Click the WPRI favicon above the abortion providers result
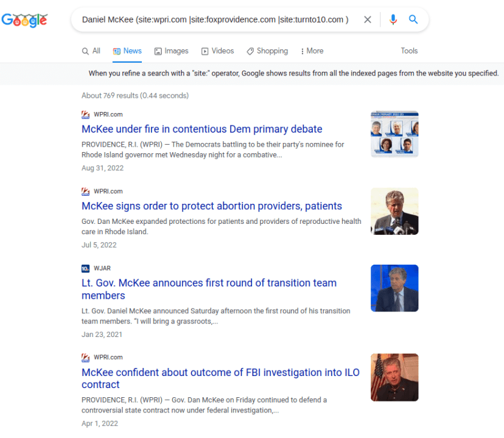 pos(85,192)
